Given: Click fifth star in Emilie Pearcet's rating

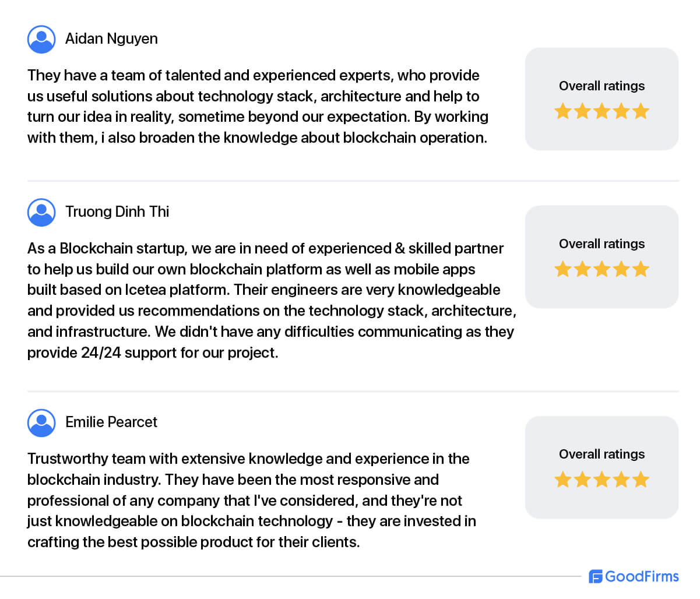Looking at the screenshot, I should (641, 479).
